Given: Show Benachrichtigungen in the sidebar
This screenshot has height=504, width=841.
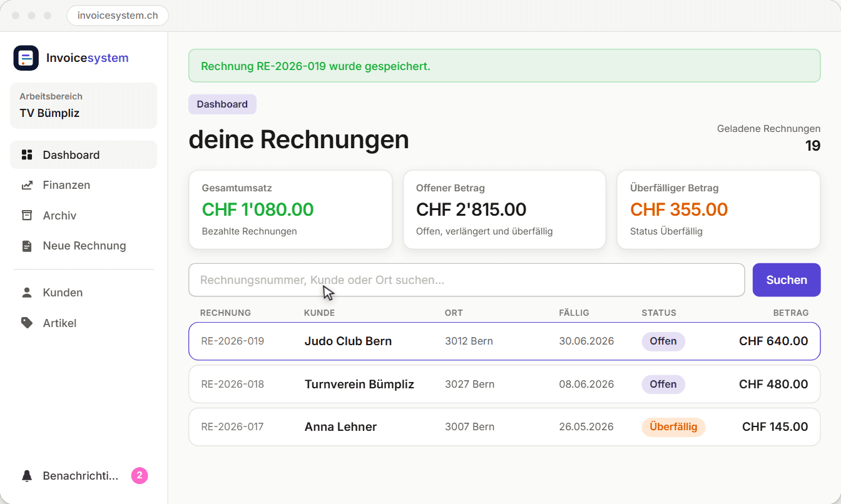Looking at the screenshot, I should pos(84,476).
